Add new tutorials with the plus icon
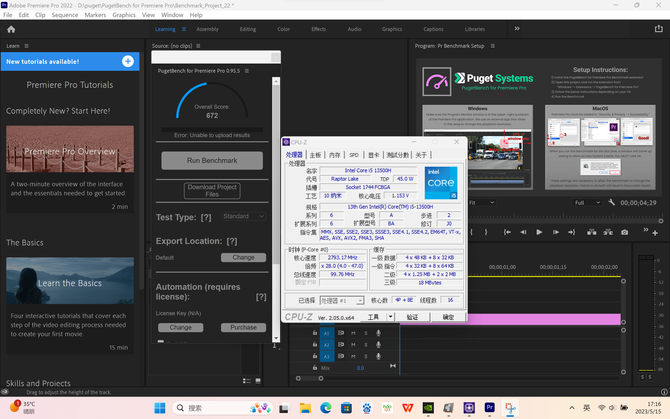The width and height of the screenshot is (670, 419). click(128, 62)
